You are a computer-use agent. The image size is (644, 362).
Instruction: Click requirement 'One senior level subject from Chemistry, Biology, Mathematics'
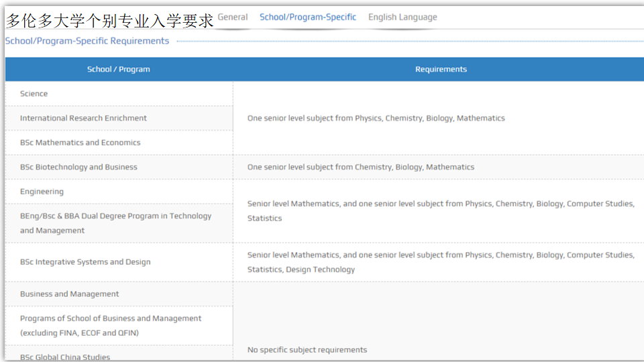point(361,167)
